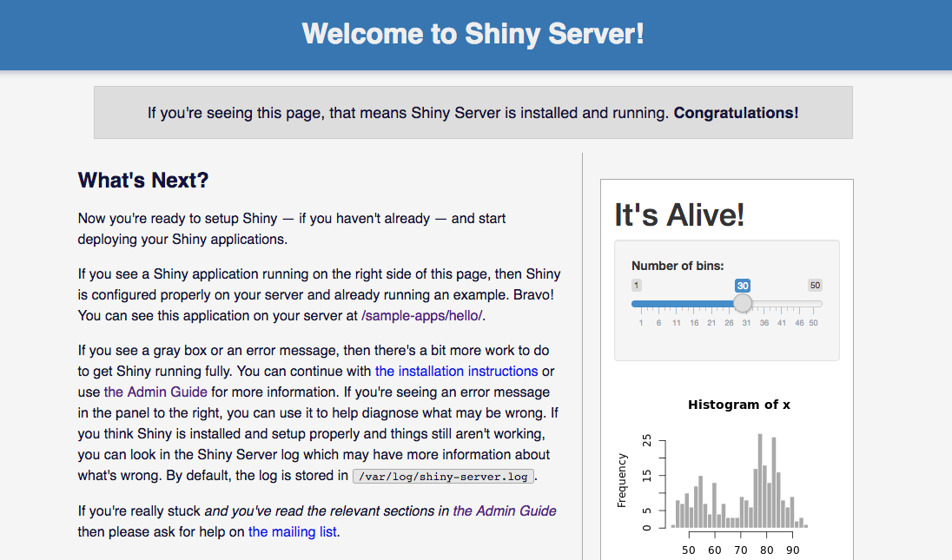The height and width of the screenshot is (560, 952).
Task: Click the minimum value label 1 on slider
Action: pos(637,285)
